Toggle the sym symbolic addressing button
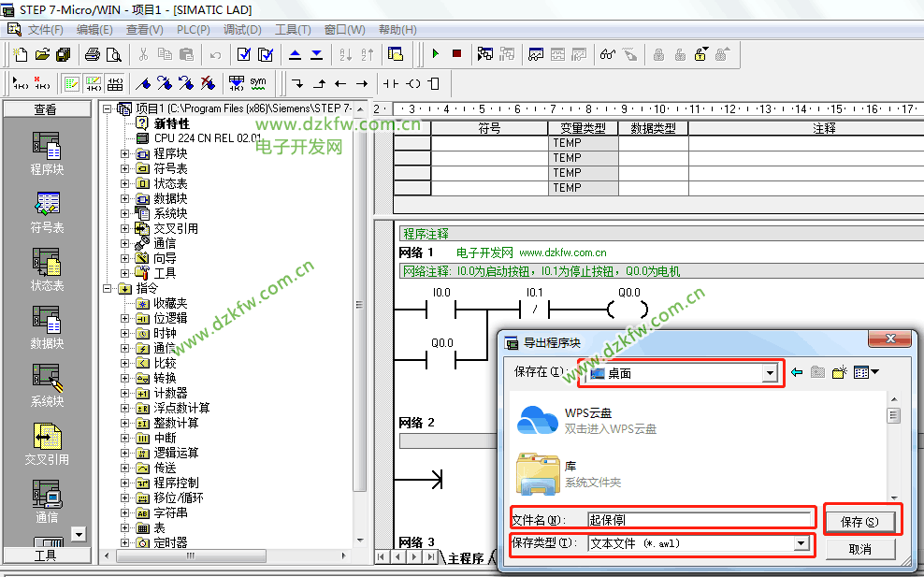 point(257,83)
